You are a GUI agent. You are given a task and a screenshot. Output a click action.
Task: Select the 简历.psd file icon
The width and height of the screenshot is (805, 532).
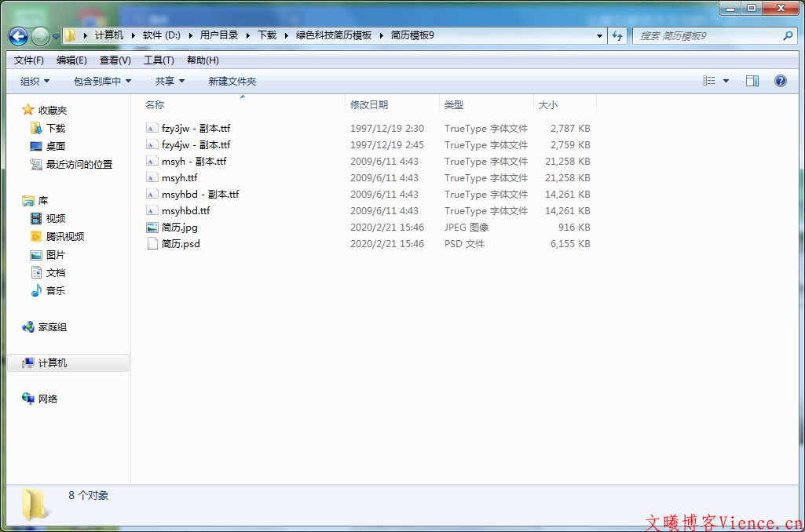click(152, 244)
